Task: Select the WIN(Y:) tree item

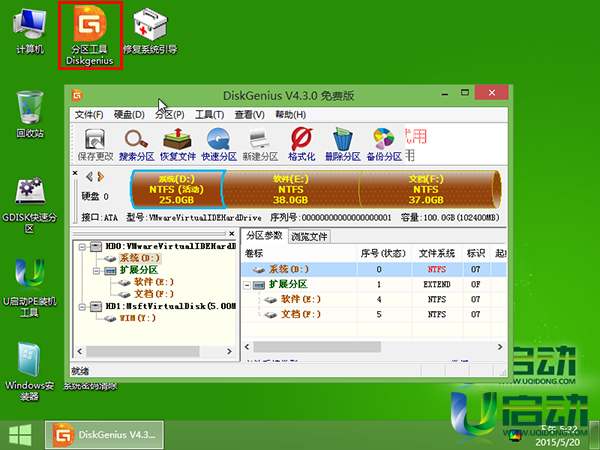Action: coord(137,318)
